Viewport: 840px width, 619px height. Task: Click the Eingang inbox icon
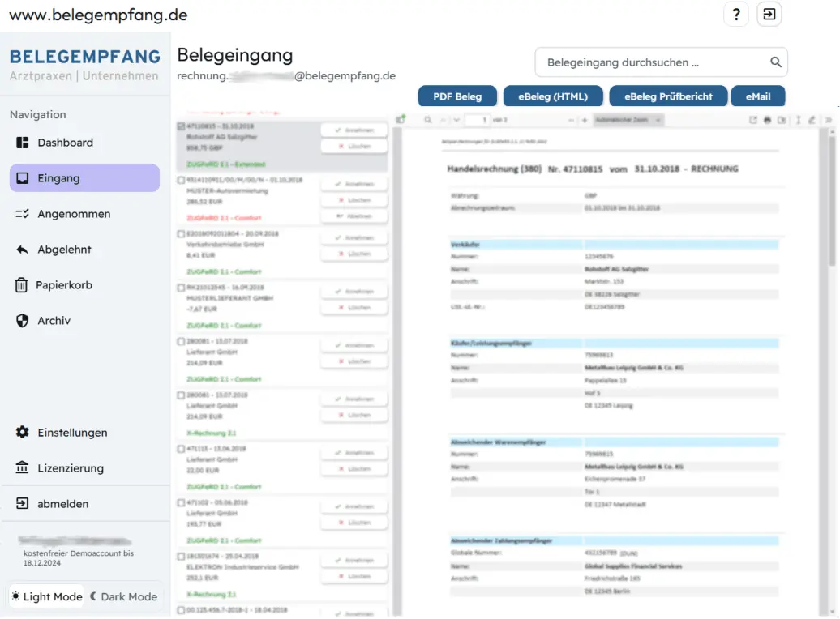coord(22,178)
